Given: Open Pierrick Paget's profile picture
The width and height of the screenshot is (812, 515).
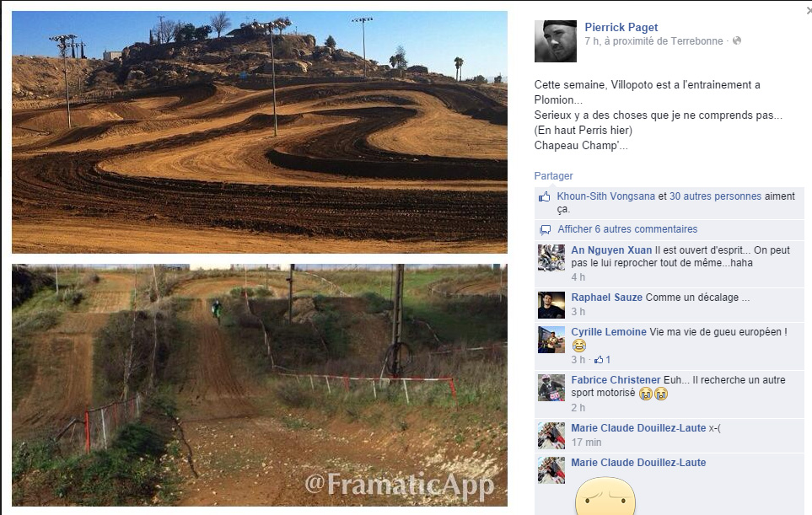Looking at the screenshot, I should 555,41.
